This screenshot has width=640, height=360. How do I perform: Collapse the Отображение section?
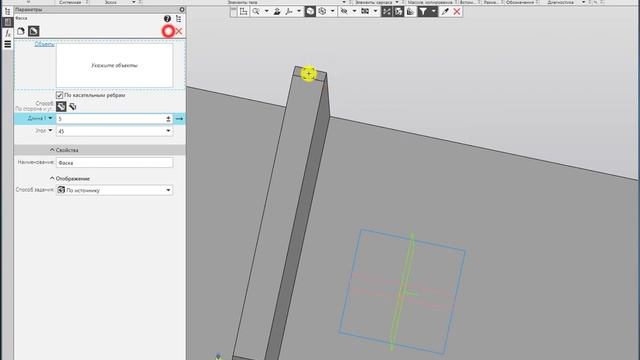[52, 178]
